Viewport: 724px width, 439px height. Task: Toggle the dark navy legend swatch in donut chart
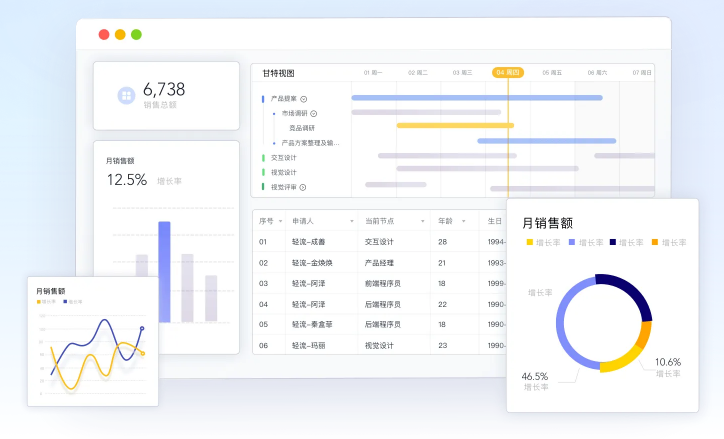(613, 242)
